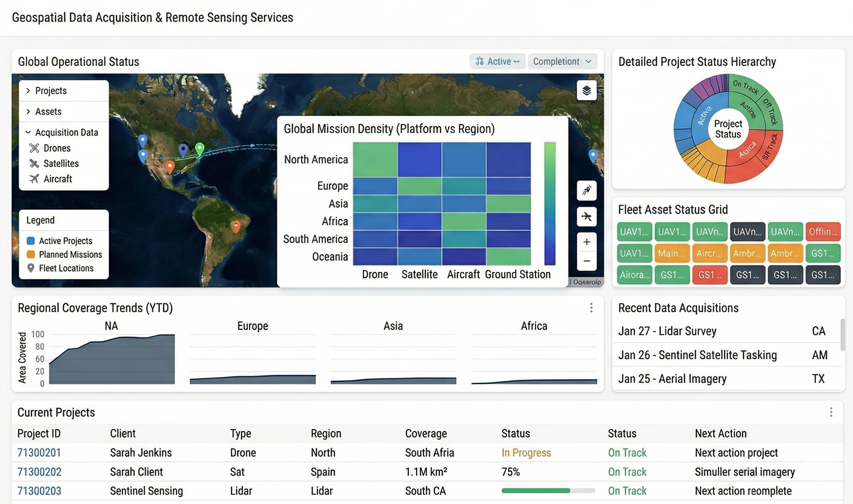Select the aircraft icon on the map controls
Screen dimensions: 853x504
[586, 217]
